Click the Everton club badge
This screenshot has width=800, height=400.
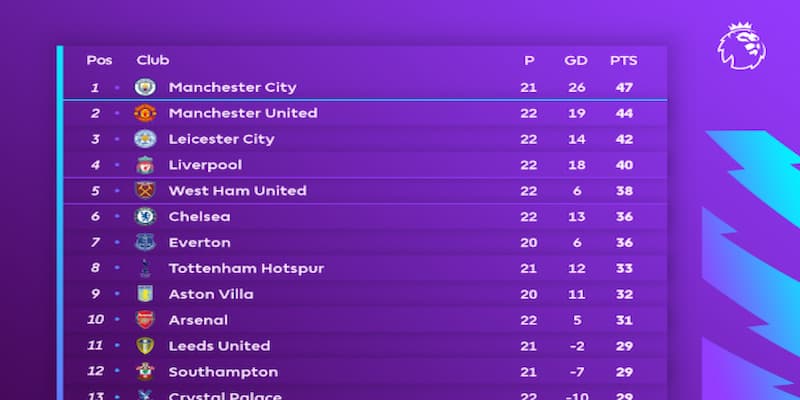[x=145, y=243]
